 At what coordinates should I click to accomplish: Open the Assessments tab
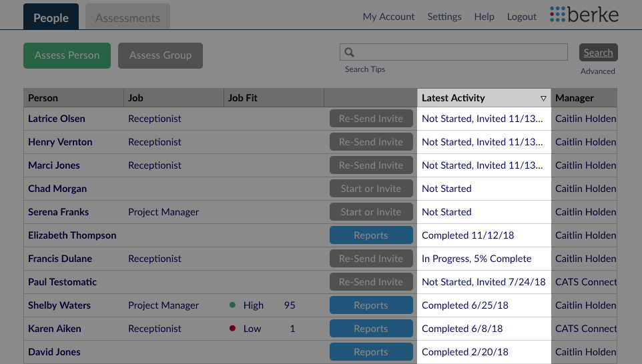tap(127, 17)
